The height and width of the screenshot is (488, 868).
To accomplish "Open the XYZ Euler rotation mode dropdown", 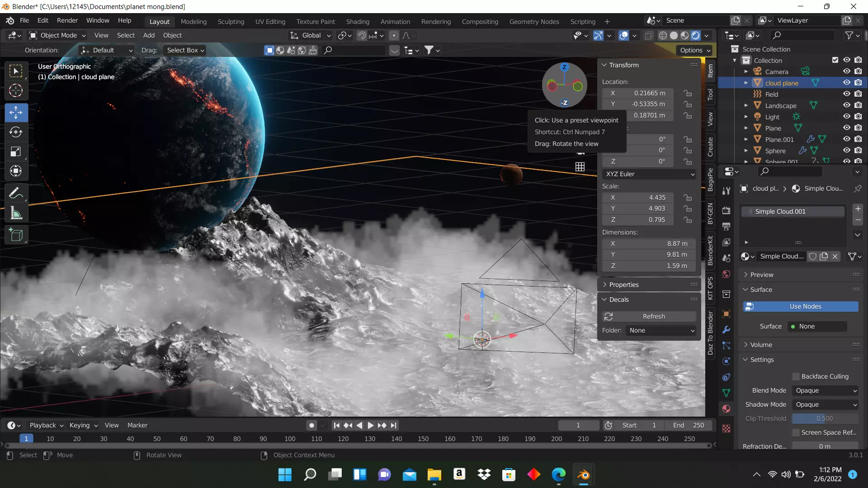I will (649, 174).
